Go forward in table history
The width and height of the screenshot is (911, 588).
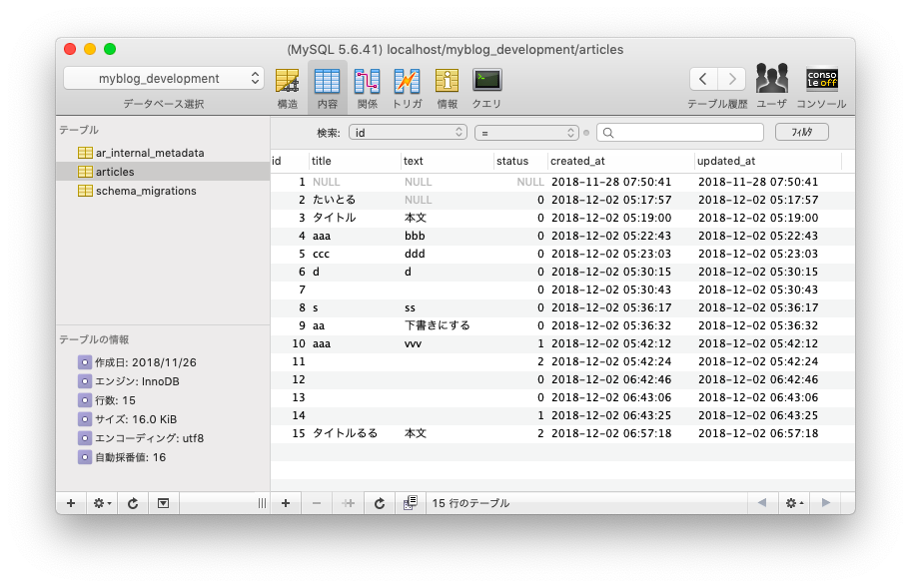[x=732, y=78]
